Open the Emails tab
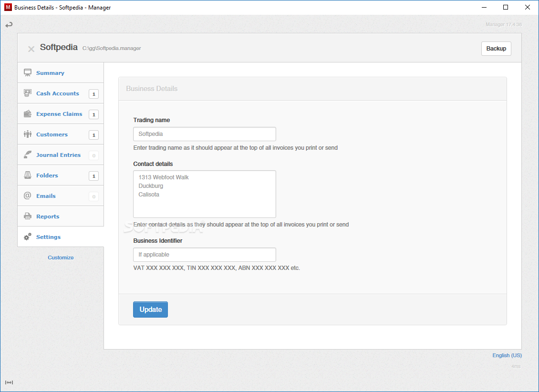Image resolution: width=539 pixels, height=392 pixels. point(61,196)
